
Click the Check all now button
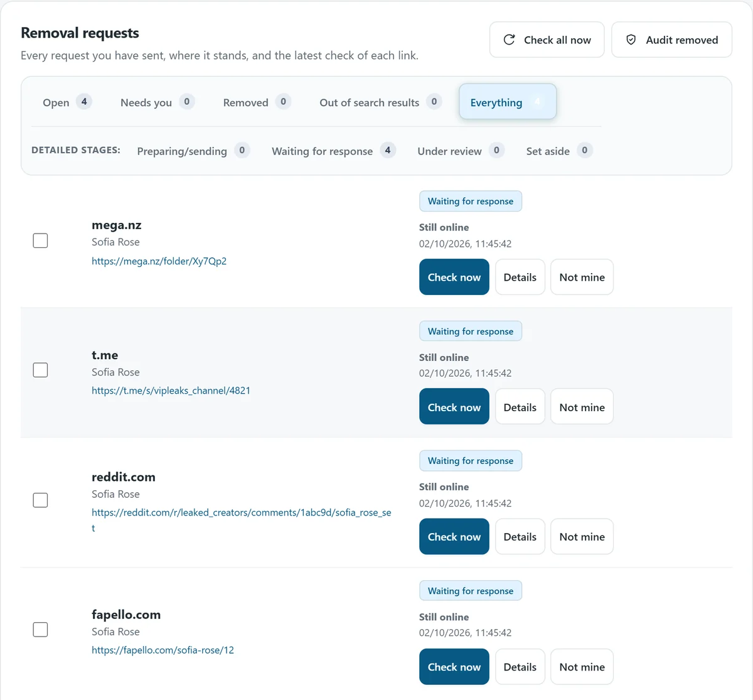(x=547, y=40)
